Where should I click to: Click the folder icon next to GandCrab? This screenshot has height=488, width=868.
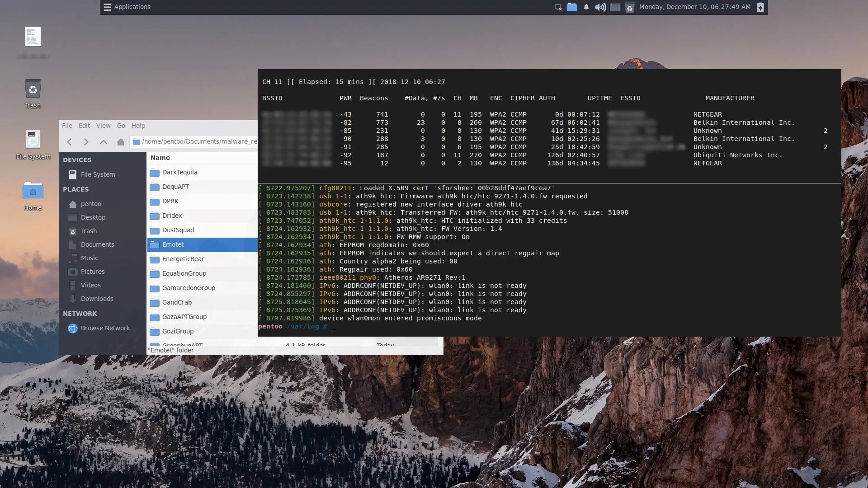pos(155,303)
